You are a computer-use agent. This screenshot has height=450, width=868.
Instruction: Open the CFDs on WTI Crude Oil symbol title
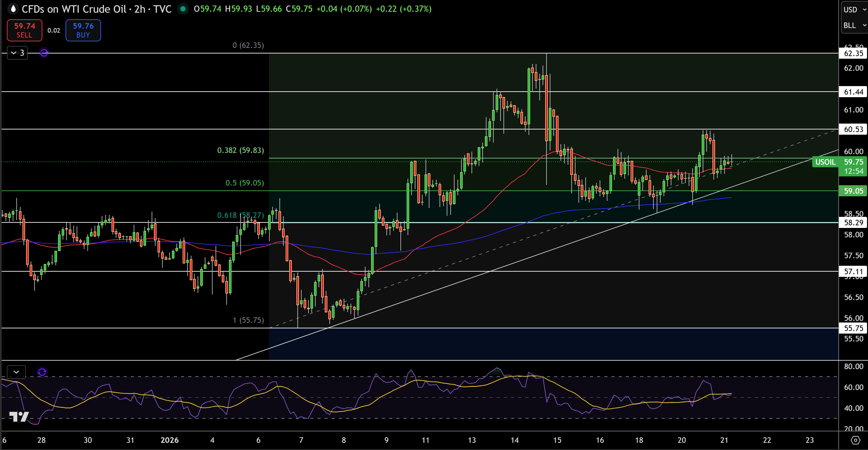click(x=97, y=9)
